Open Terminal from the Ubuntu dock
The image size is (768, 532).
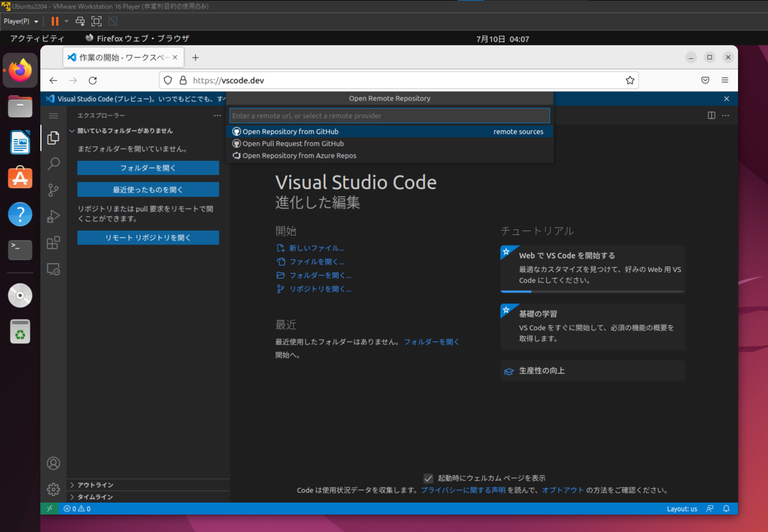tap(20, 249)
